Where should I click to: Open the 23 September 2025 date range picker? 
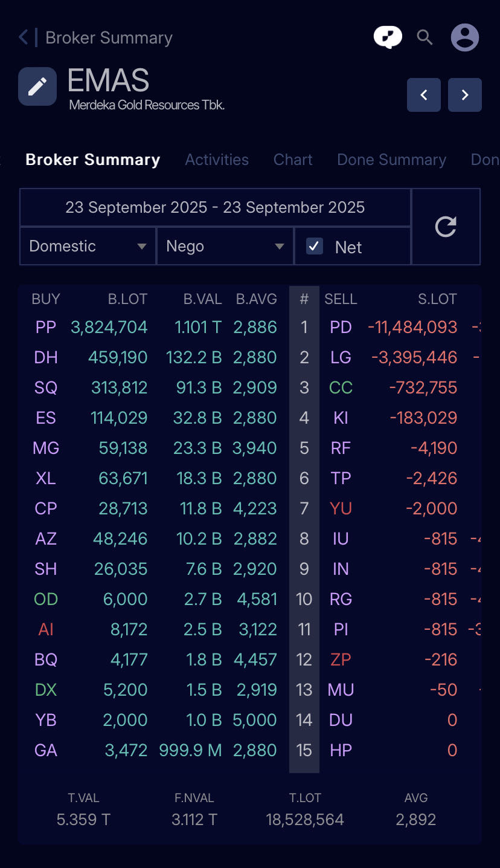click(215, 207)
